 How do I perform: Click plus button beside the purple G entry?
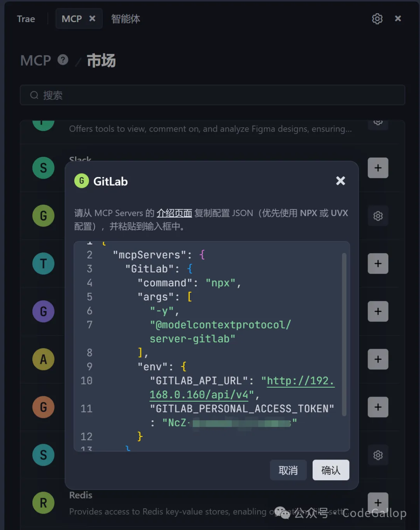tap(378, 311)
